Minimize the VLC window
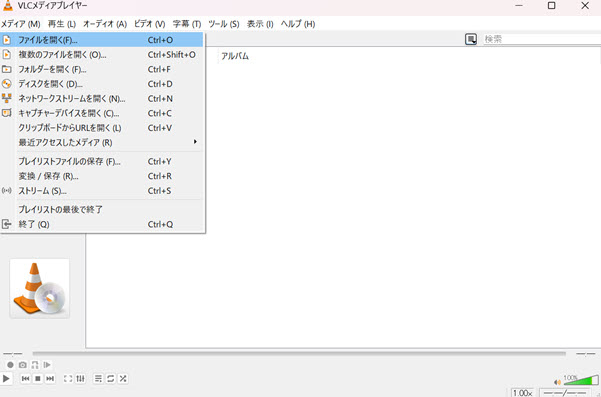 [519, 5]
